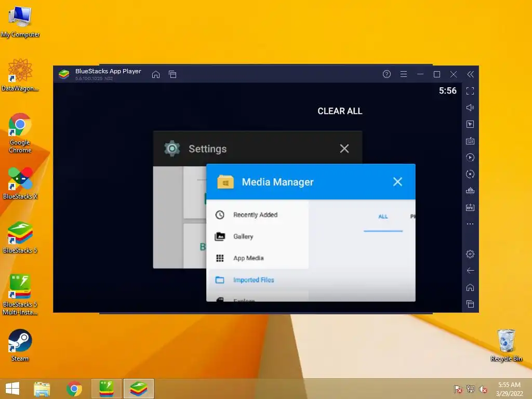Expand more tools three-dots in sidebar
This screenshot has height=399, width=532.
click(470, 224)
